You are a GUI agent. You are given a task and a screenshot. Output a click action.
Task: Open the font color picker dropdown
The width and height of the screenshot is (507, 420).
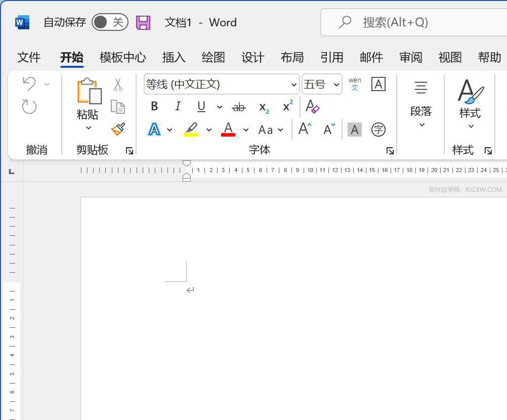coord(246,130)
